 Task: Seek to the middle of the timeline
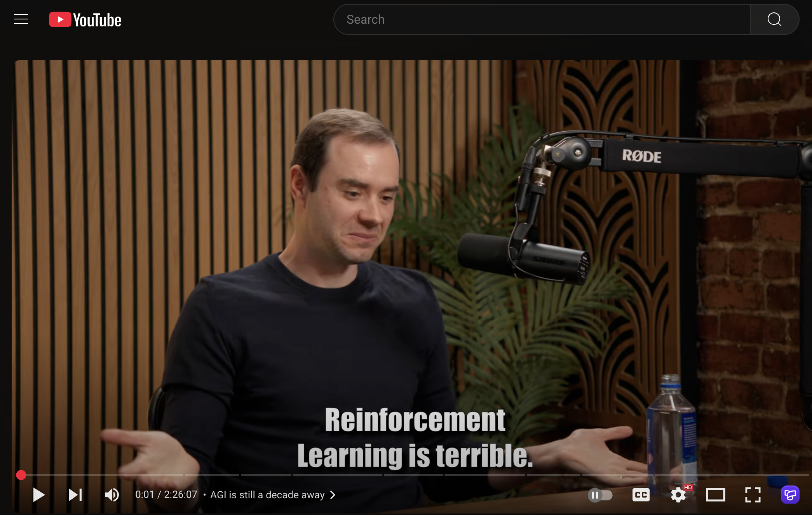[x=414, y=475]
